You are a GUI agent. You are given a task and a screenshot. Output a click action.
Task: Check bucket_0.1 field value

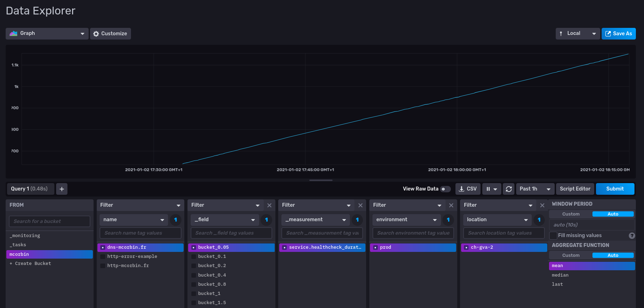point(231,257)
